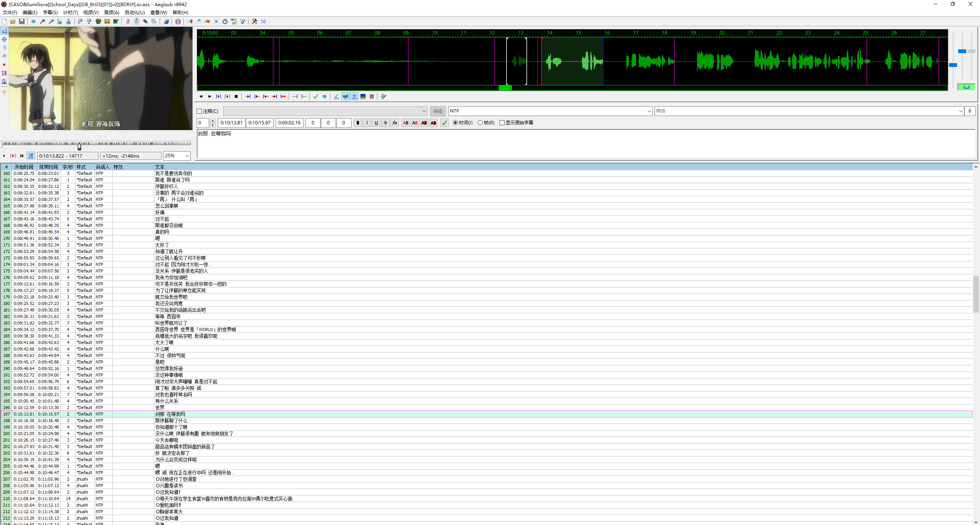Apply bold with the B button

[358, 123]
